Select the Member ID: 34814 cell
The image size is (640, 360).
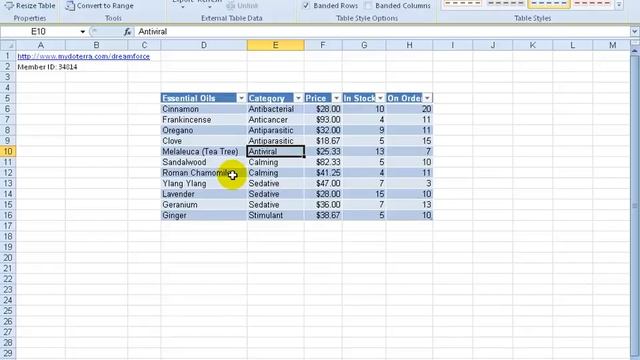tap(41, 67)
